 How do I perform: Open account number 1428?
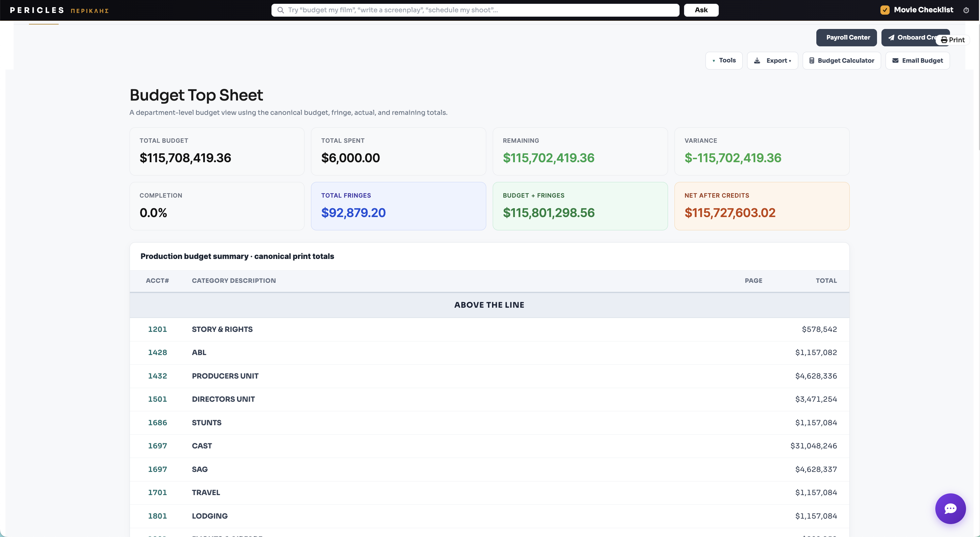pyautogui.click(x=158, y=352)
